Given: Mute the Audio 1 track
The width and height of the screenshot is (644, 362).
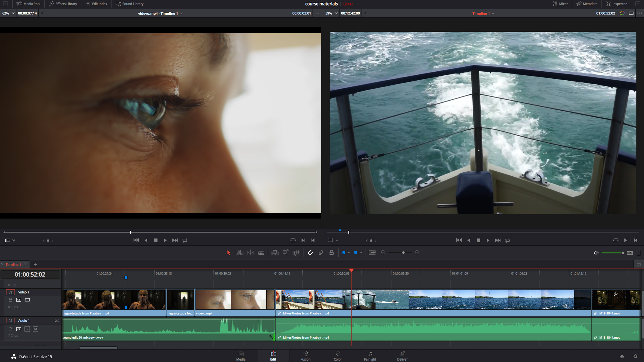Looking at the screenshot, I should point(35,329).
